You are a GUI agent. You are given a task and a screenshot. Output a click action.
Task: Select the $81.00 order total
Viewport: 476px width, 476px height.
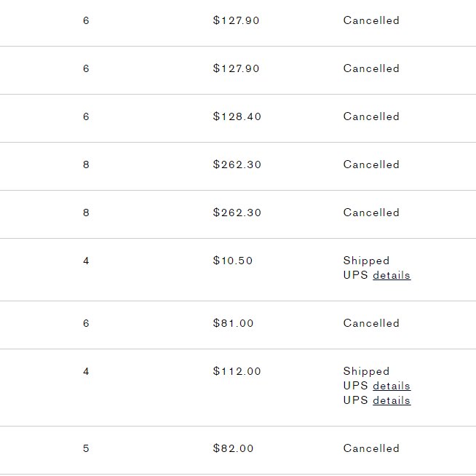(x=233, y=323)
